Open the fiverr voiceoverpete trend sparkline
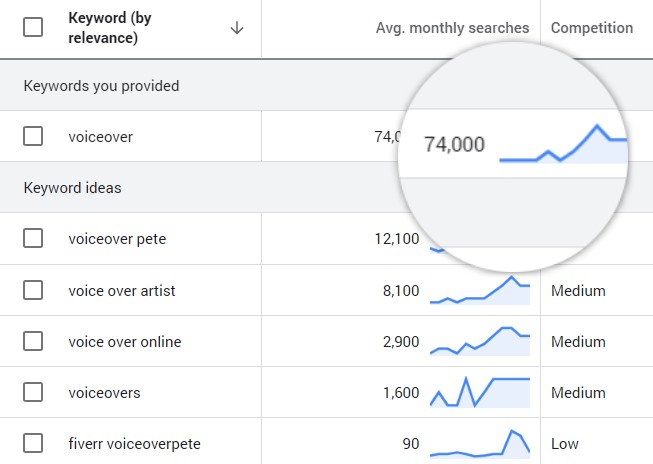Image resolution: width=653 pixels, height=464 pixels. pos(480,443)
